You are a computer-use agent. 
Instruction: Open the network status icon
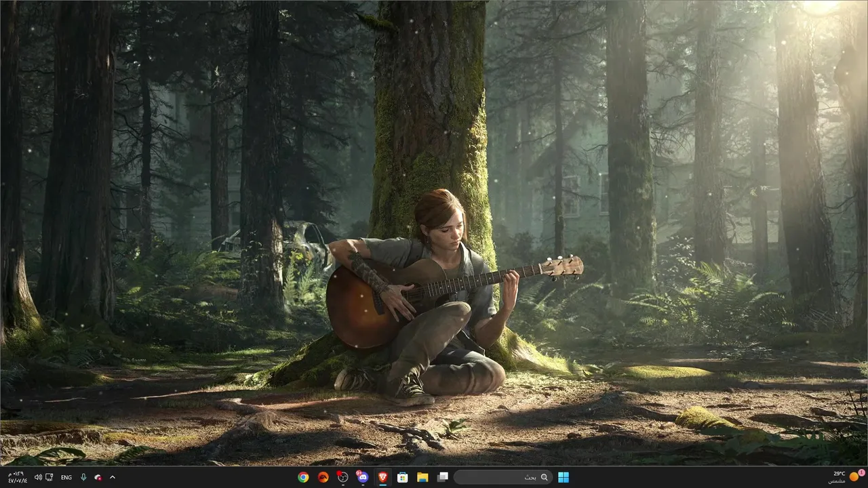tap(50, 477)
